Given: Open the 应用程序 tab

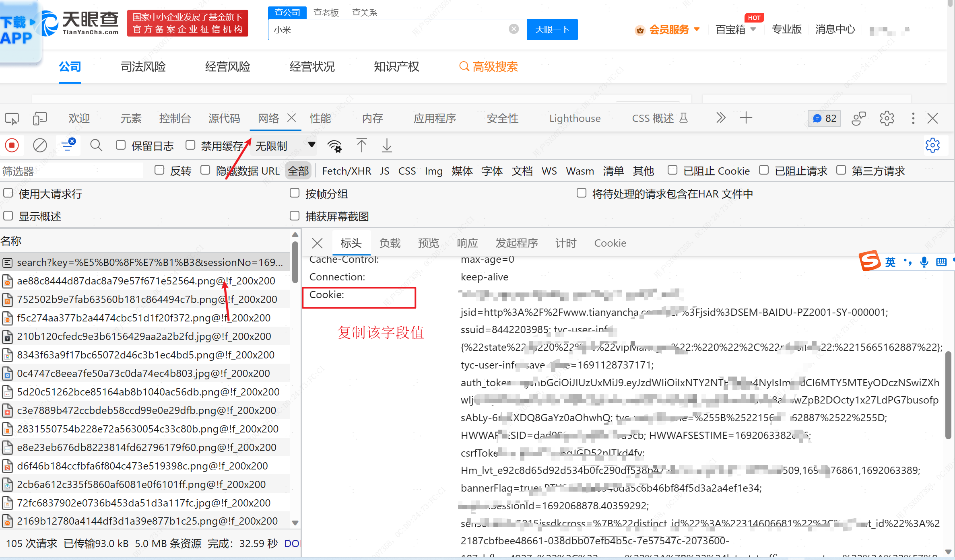Looking at the screenshot, I should (x=435, y=118).
